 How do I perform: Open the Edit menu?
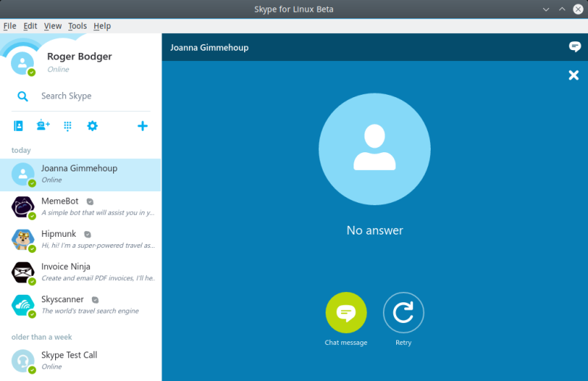[x=30, y=26]
